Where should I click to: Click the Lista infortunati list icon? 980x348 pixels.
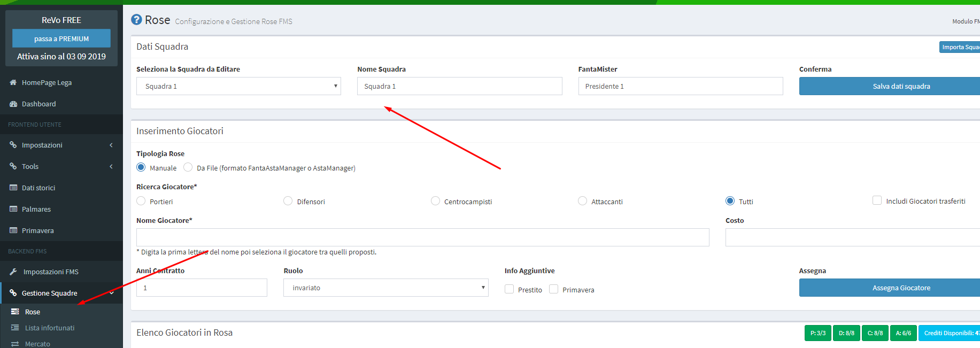click(15, 328)
